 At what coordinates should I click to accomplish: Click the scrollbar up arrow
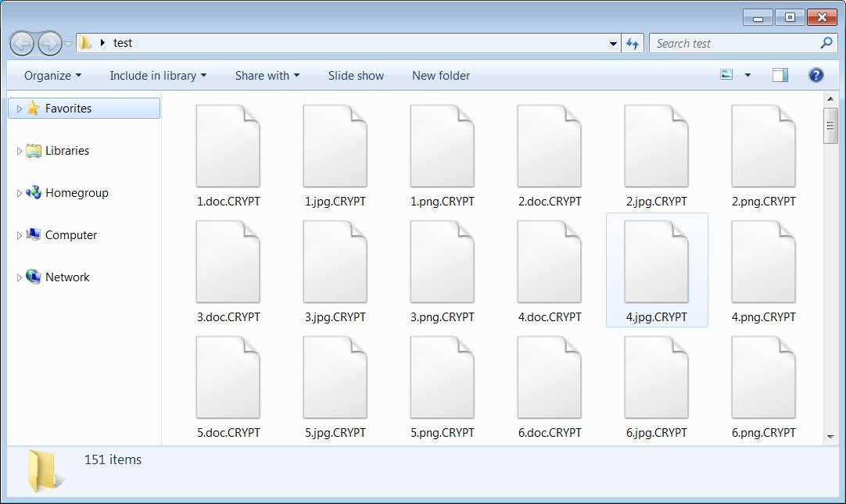830,98
